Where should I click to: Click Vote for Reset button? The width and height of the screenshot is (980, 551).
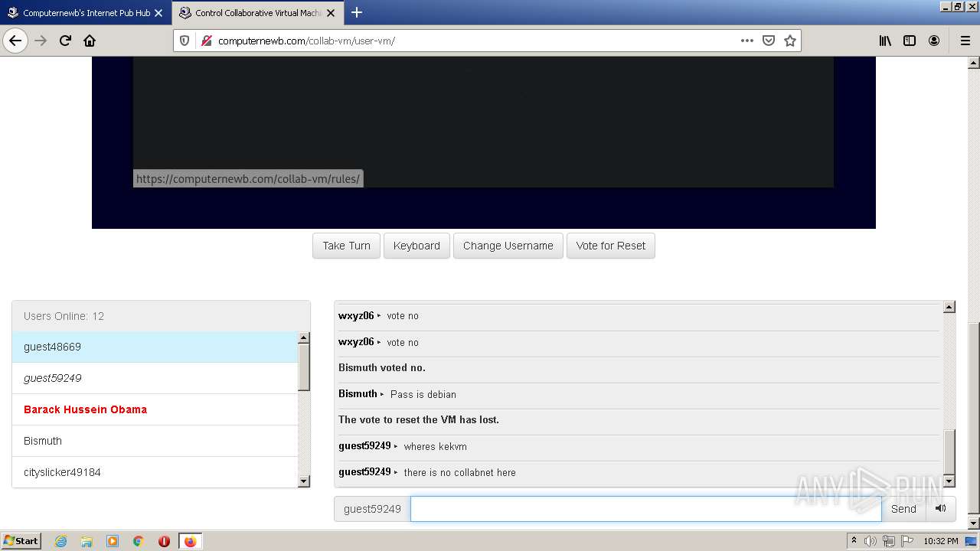click(x=611, y=246)
